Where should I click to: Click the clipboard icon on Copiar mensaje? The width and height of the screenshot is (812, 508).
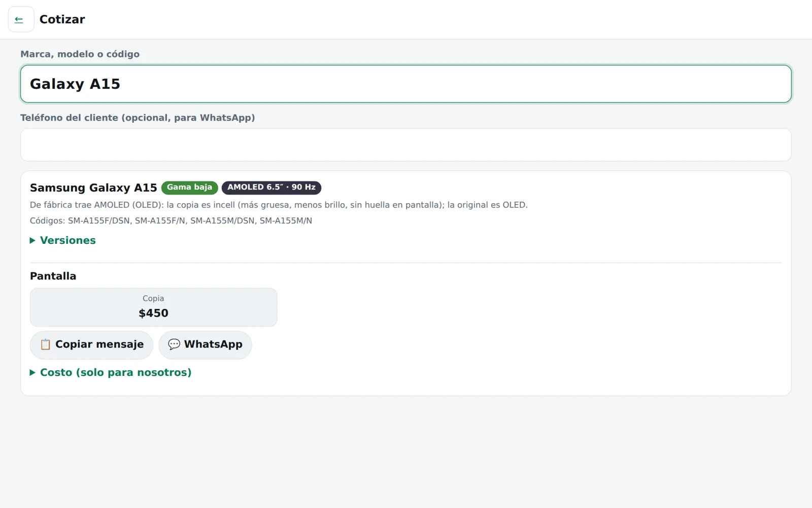pyautogui.click(x=45, y=344)
